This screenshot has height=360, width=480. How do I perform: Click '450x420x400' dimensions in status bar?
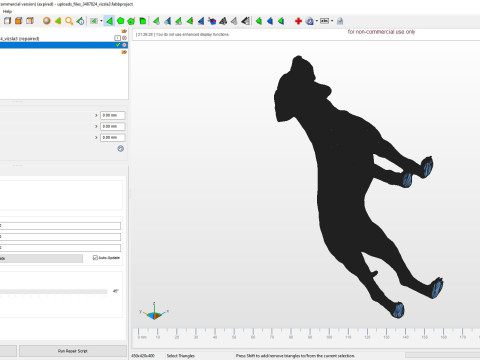[x=143, y=356]
